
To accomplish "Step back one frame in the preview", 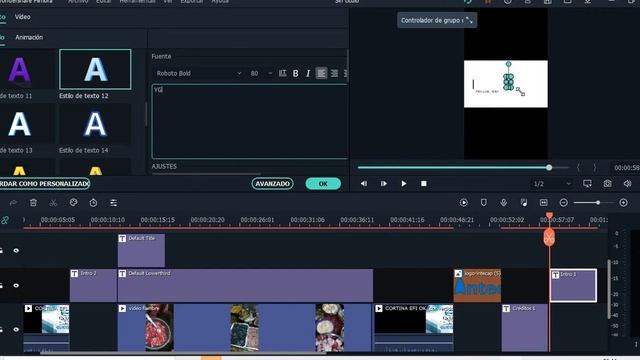I will tap(364, 184).
